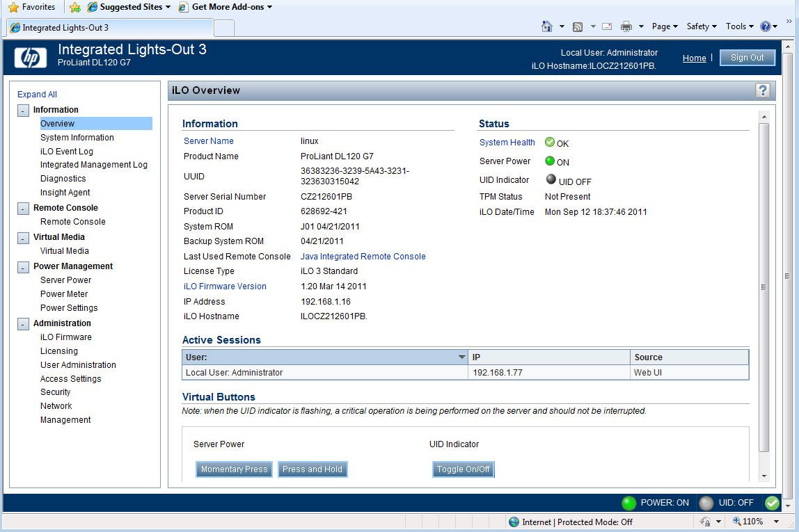Click the browser Help icon
The width and height of the screenshot is (799, 532).
pos(766,26)
